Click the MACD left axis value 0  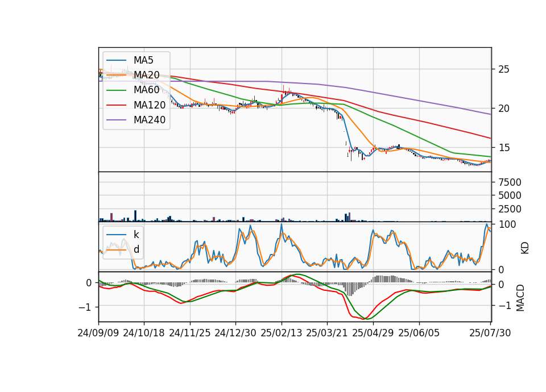(89, 283)
